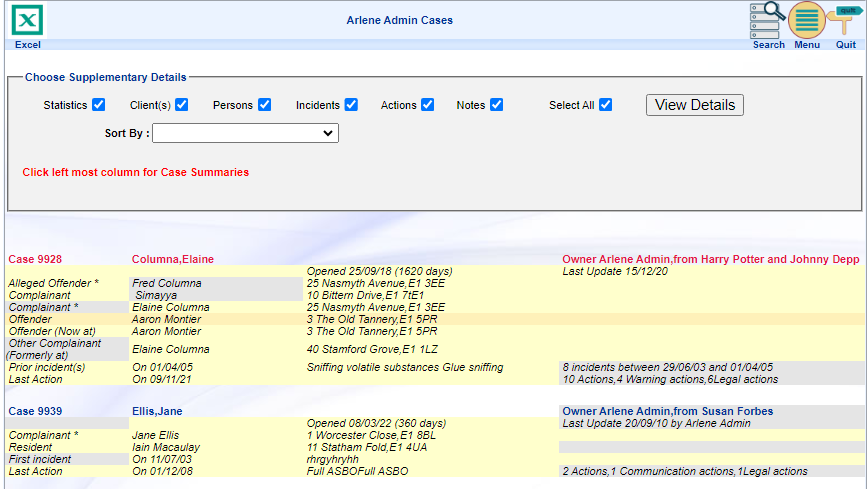867x489 pixels.
Task: Disable the Incidents checkbox
Action: click(x=351, y=105)
